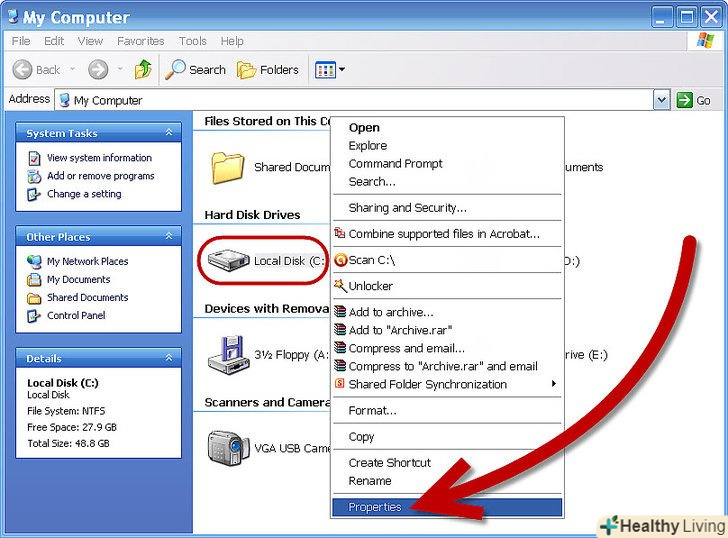
Task: Choose Format... in the context menu
Action: 447,410
